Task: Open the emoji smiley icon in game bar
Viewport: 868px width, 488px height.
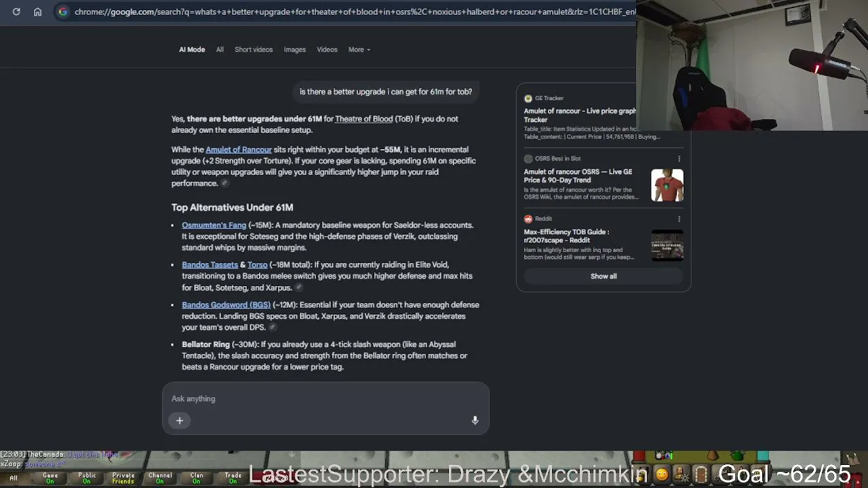Action: tap(662, 474)
